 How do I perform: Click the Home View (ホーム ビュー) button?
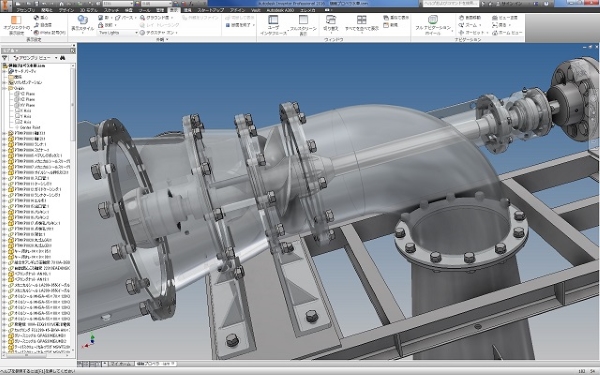(507, 33)
